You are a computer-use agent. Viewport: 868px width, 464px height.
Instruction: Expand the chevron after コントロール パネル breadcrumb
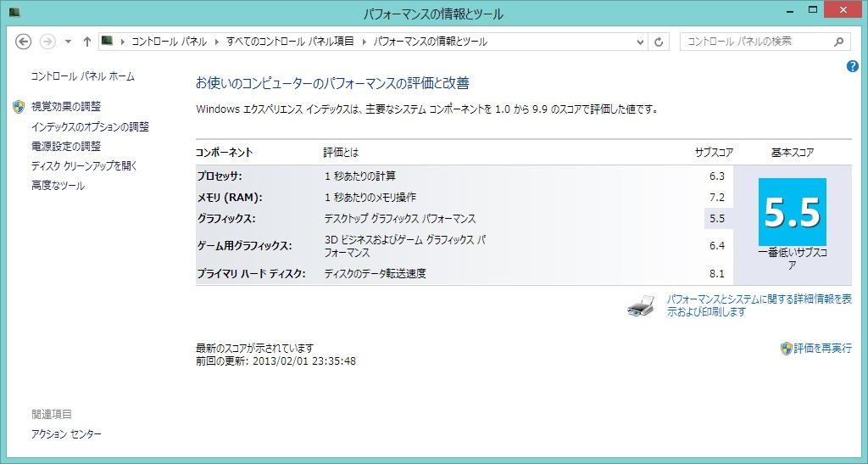pyautogui.click(x=216, y=42)
